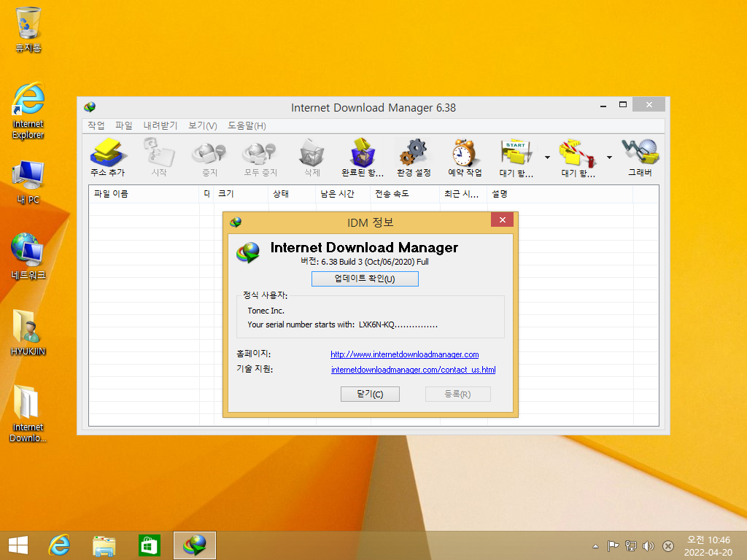
Task: Open the 파일 menu
Action: (124, 125)
